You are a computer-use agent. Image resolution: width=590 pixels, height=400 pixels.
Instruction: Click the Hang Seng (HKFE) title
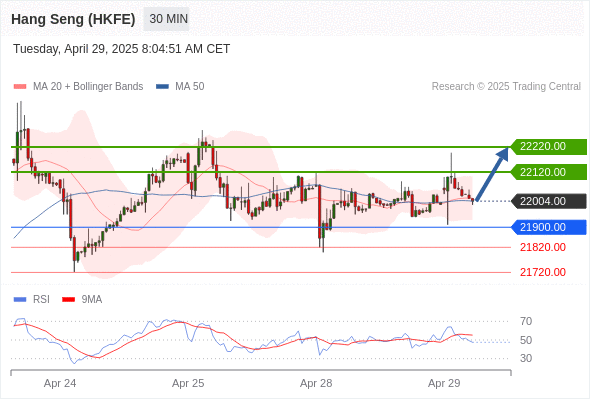pos(73,19)
